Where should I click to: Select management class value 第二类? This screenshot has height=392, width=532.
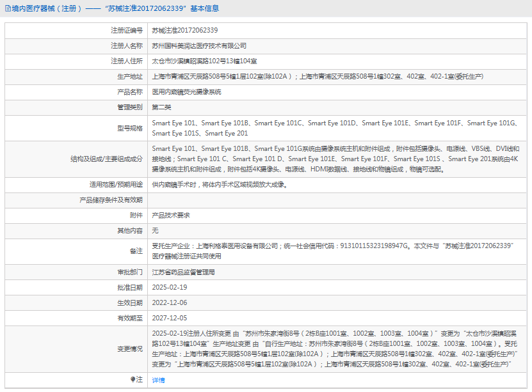coord(161,107)
